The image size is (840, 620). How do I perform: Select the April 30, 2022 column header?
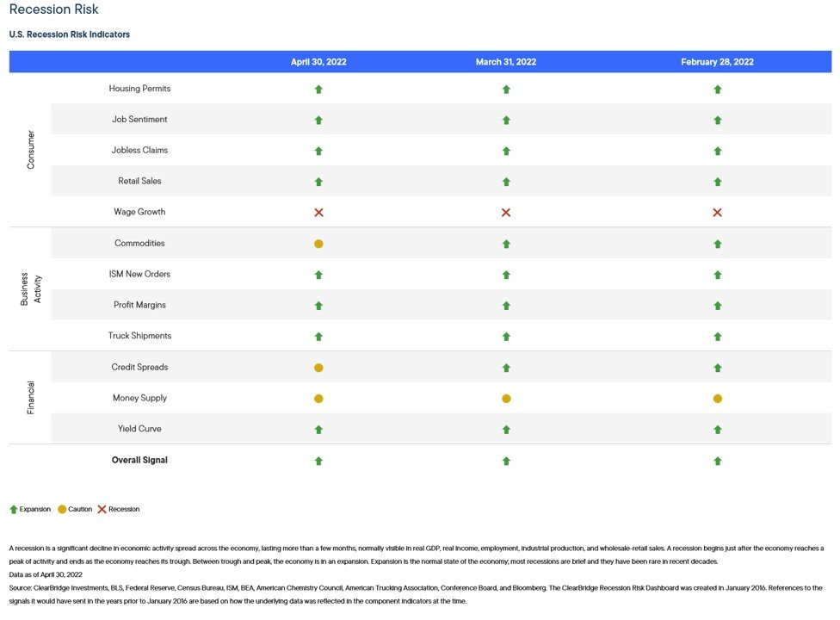point(318,62)
